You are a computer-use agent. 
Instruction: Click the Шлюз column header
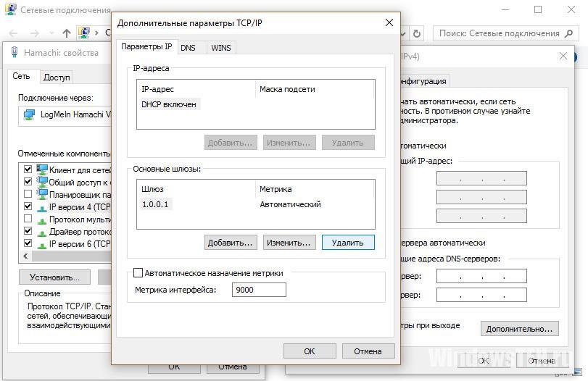pyautogui.click(x=152, y=189)
